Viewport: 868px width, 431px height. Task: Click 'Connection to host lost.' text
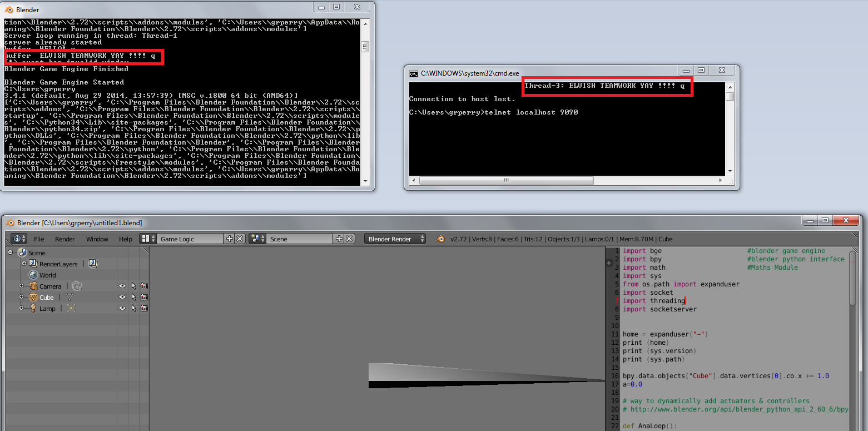click(462, 99)
